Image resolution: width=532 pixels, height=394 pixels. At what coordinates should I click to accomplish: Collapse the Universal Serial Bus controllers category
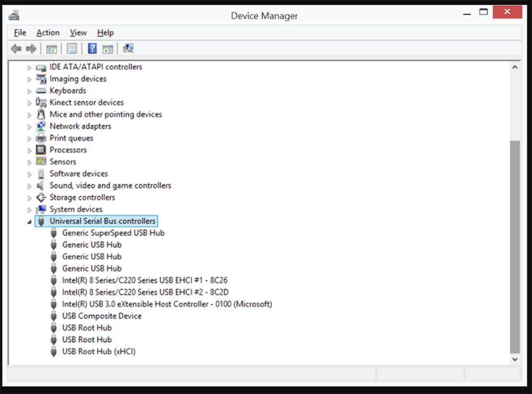coord(29,221)
